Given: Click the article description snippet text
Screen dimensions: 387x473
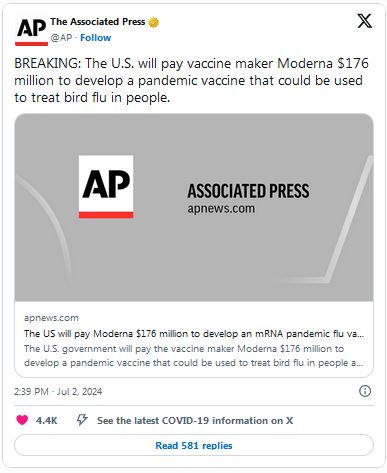Looking at the screenshot, I should pyautogui.click(x=194, y=356).
